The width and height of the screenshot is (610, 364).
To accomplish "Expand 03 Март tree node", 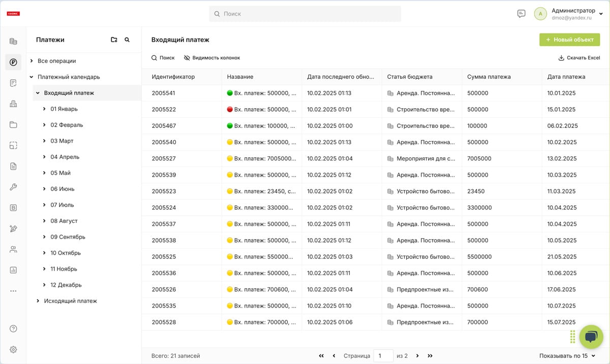I will (44, 141).
